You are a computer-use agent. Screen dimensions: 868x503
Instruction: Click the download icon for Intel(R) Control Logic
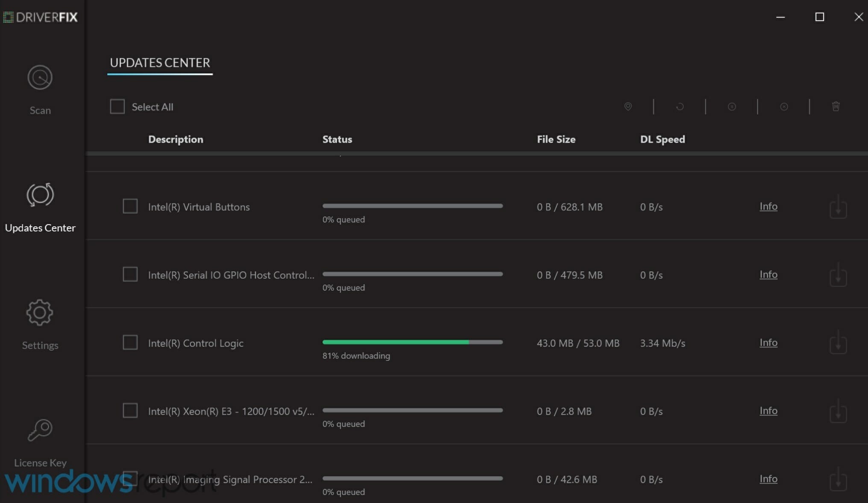point(837,342)
